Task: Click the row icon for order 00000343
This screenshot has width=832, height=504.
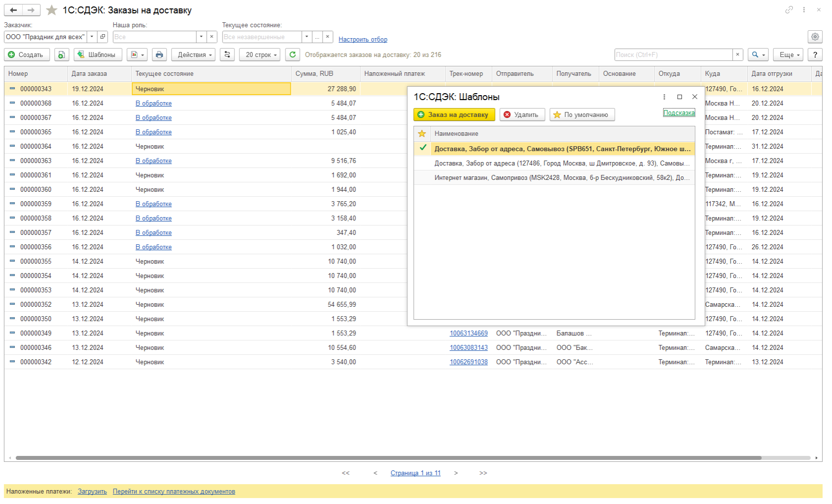Action: click(12, 89)
